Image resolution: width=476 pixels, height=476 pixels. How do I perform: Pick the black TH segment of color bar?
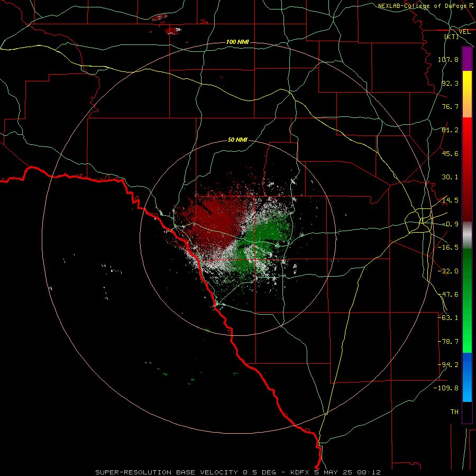tap(467, 412)
